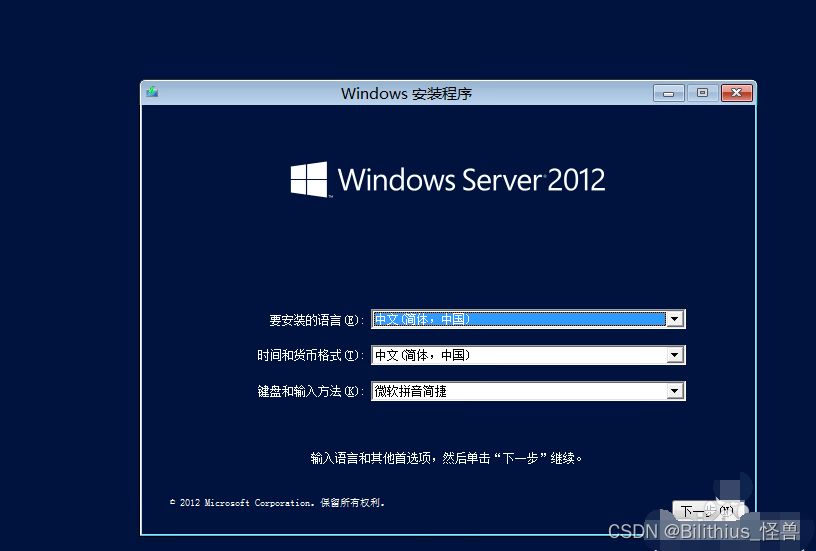
Task: Expand the 时间和货币格式 dropdown arrow
Action: pos(675,355)
